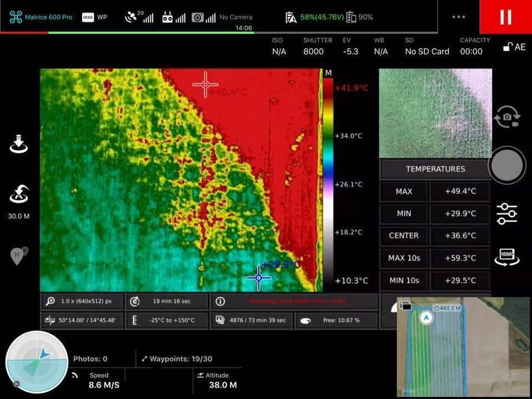This screenshot has width=532, height=399.
Task: Switch between photo and video mode
Action: pyautogui.click(x=507, y=117)
